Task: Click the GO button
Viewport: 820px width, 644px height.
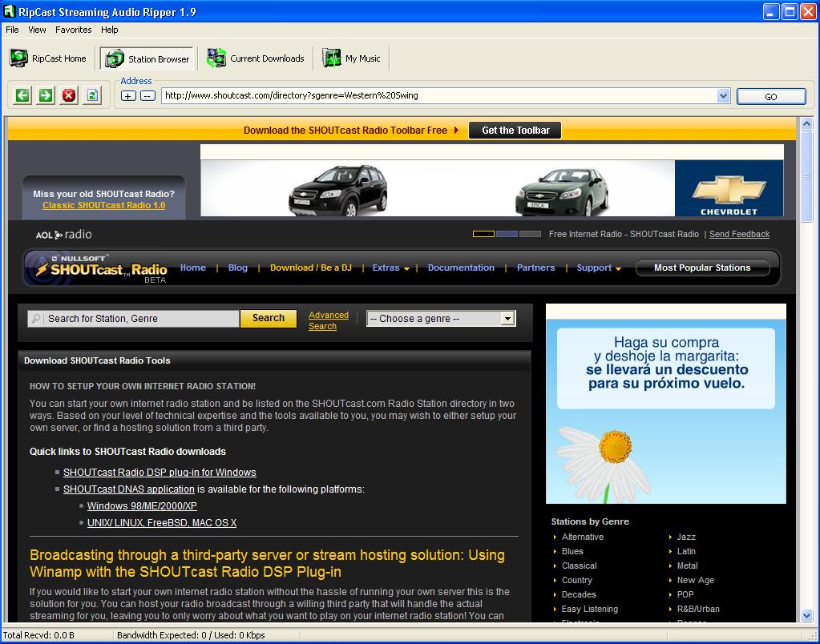Action: pyautogui.click(x=771, y=96)
